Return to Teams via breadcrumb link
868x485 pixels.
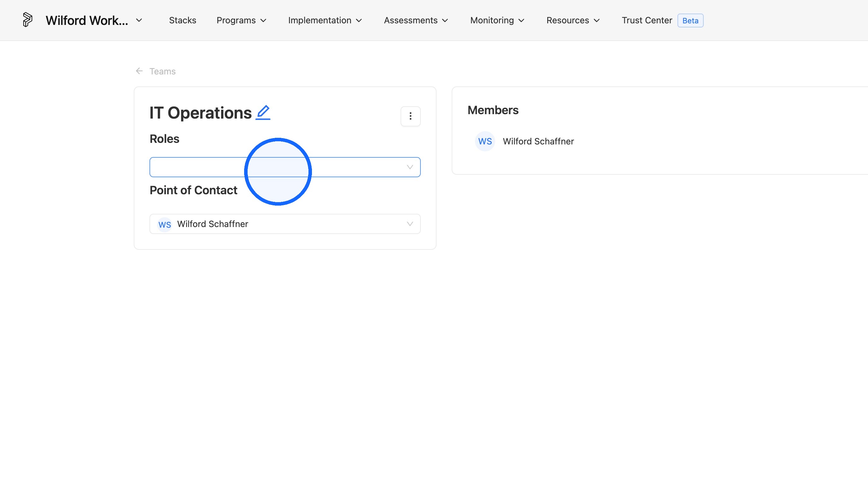click(162, 71)
